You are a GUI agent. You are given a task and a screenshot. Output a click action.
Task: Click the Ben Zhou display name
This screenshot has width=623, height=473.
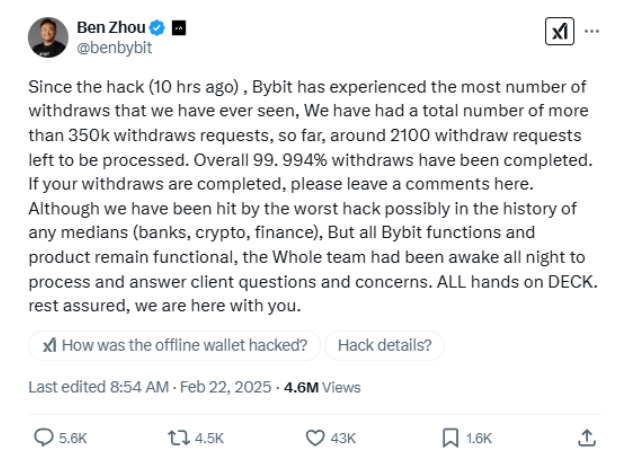111,27
